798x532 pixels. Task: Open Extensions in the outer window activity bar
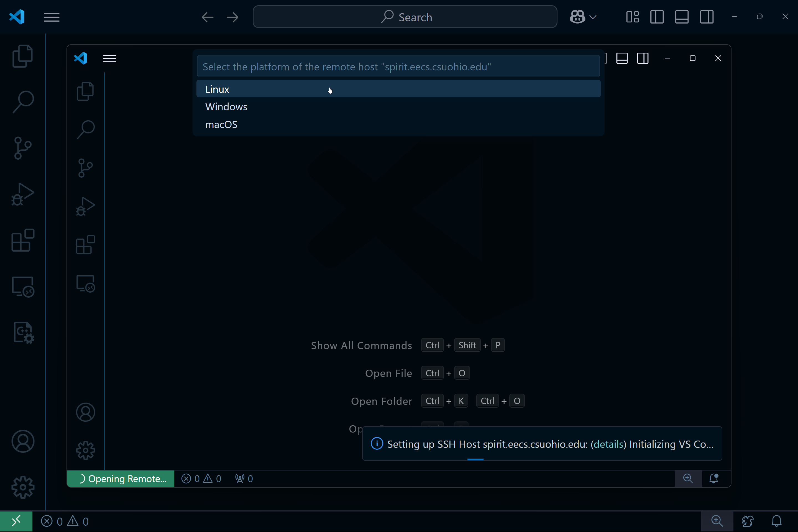(x=22, y=240)
